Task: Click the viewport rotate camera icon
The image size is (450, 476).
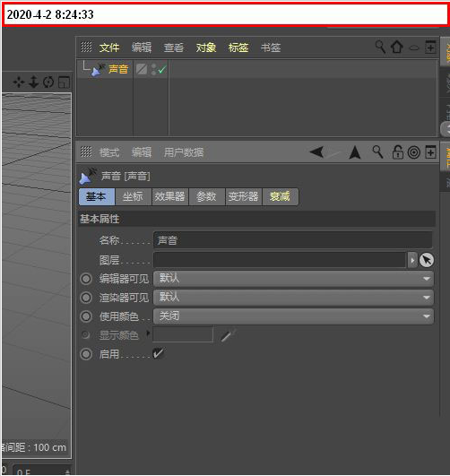Action: pos(48,82)
